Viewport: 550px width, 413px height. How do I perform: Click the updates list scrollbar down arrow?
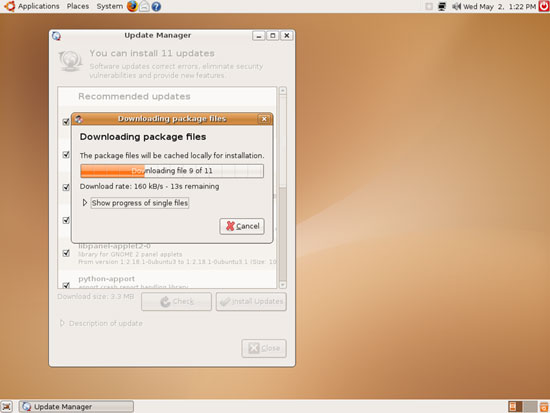point(283,285)
